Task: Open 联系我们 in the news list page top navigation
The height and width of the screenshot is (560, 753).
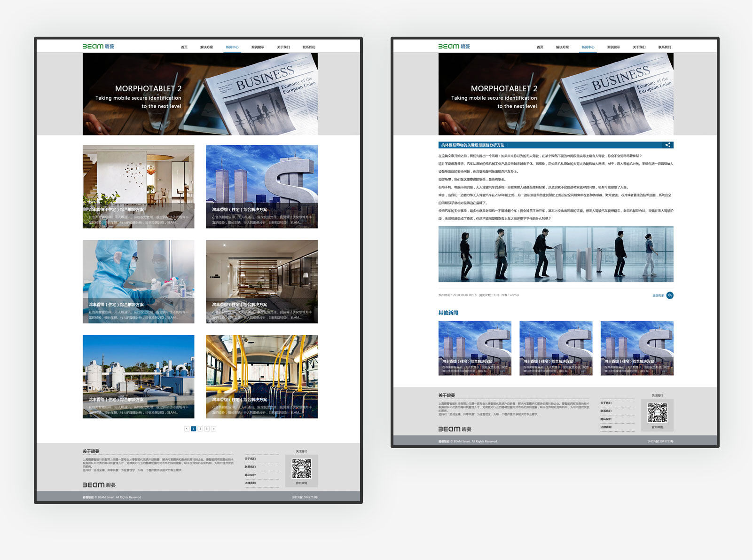Action: [x=309, y=47]
